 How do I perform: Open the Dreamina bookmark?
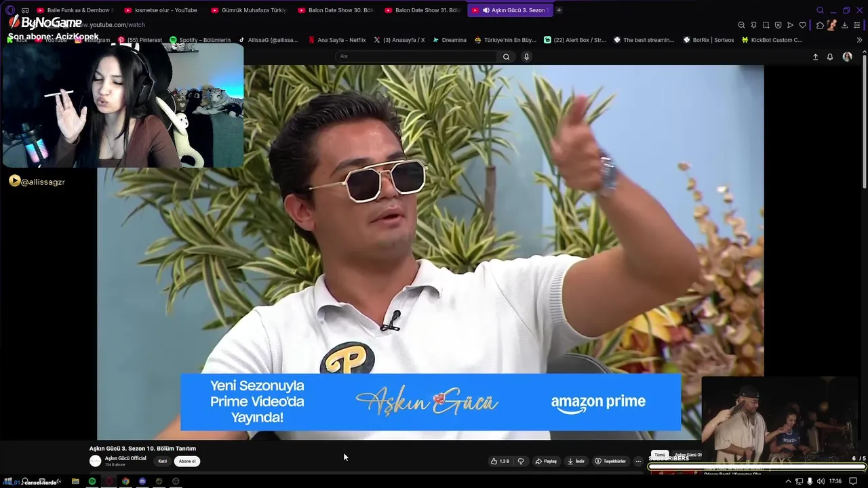tap(449, 40)
